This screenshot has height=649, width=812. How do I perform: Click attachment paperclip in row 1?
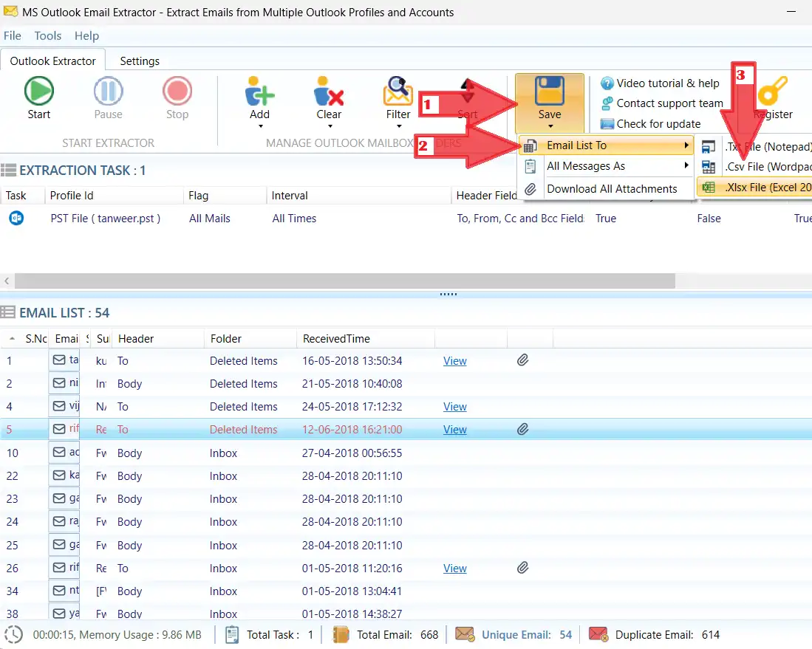[x=523, y=360]
